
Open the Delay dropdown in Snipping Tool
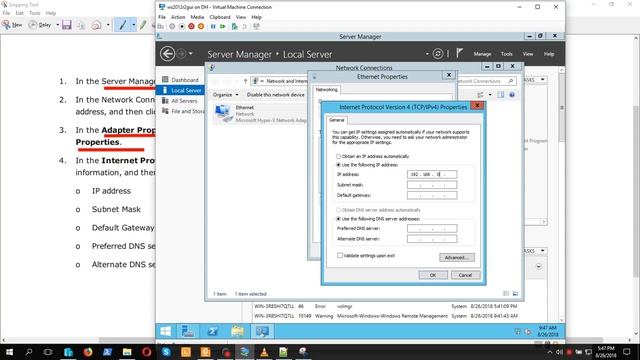(58, 25)
